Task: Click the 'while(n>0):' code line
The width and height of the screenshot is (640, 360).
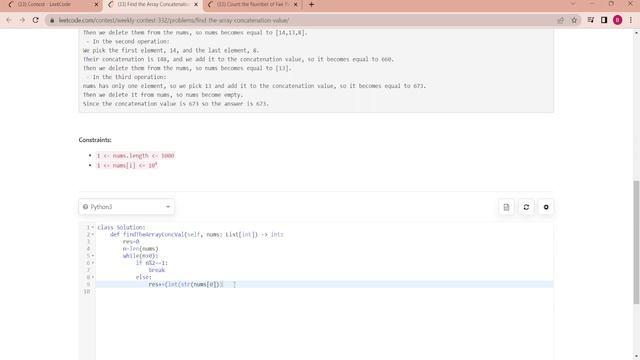Action: click(140, 256)
